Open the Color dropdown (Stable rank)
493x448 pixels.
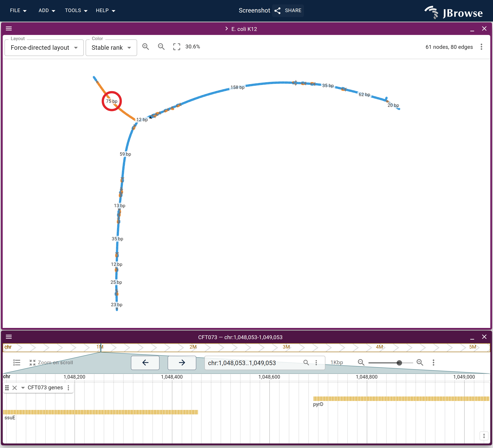[x=111, y=48]
